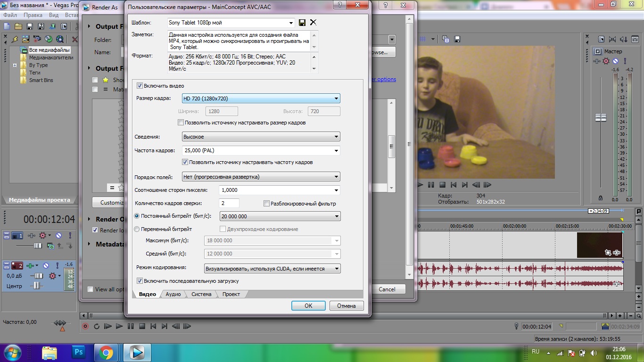Viewport: 644px width, 362px height.
Task: Create a new project in the Vegas toolbar
Action: pyautogui.click(x=7, y=26)
